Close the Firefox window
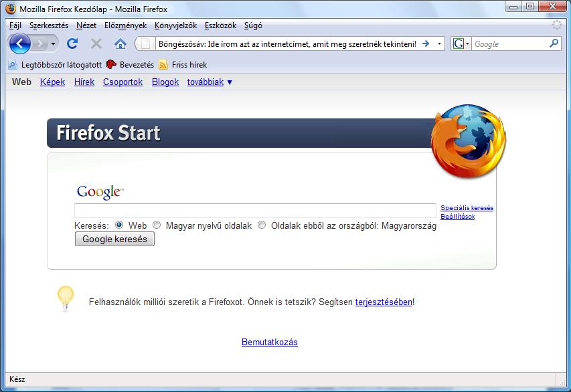 tap(552, 7)
